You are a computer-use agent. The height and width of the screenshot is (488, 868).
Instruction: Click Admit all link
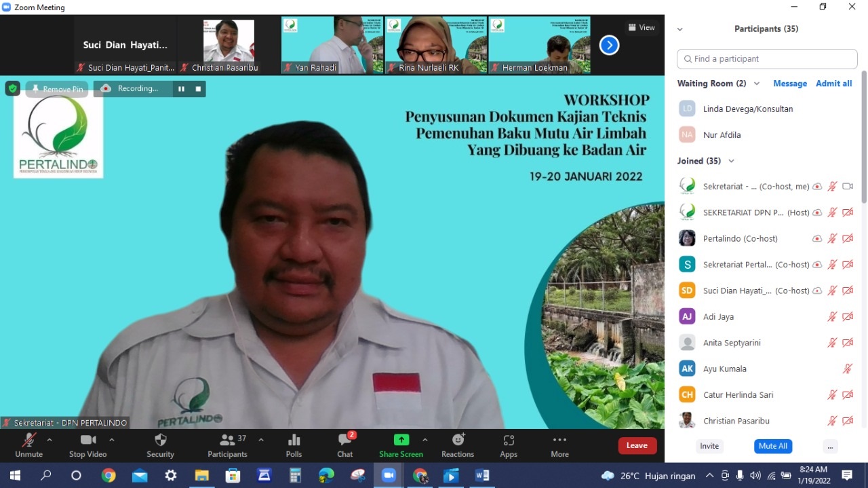(833, 83)
